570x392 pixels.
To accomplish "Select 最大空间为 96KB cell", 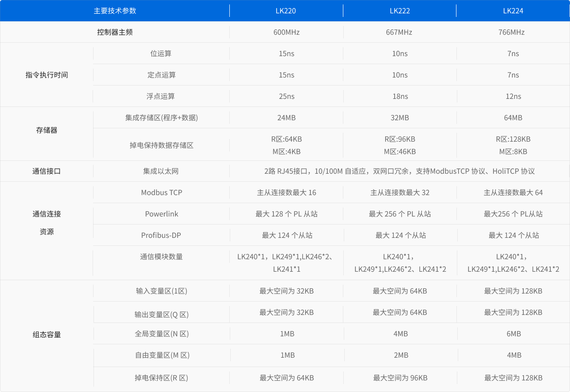I will 400,378.
